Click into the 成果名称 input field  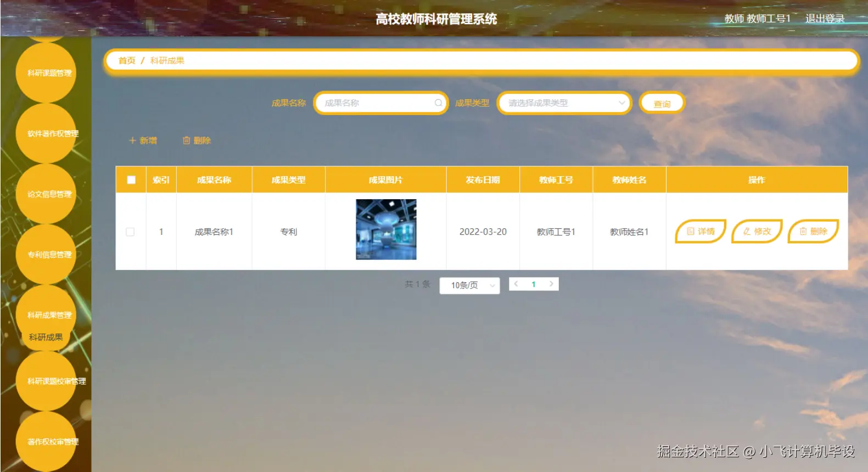(381, 103)
